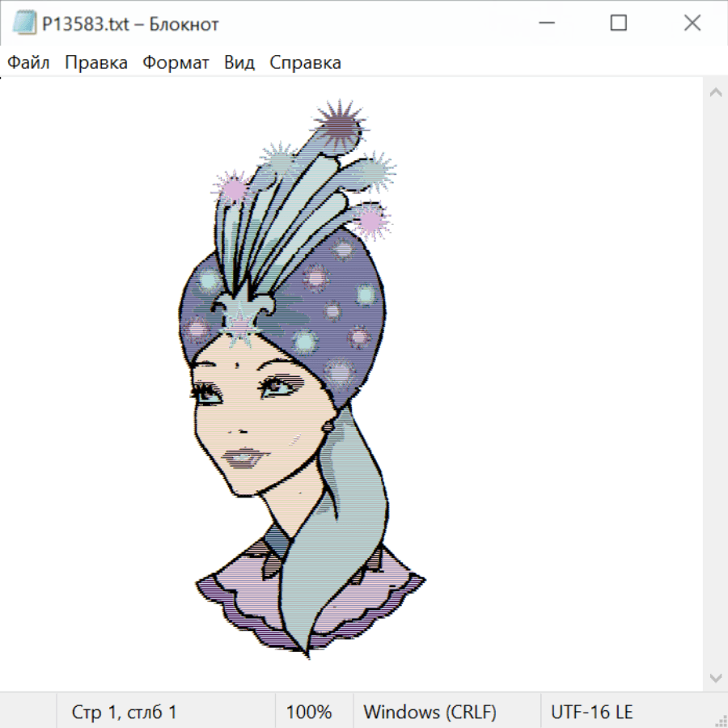The width and height of the screenshot is (728, 728).
Task: Click the window title 'P13583.txt – Блокнот'
Action: (x=130, y=24)
